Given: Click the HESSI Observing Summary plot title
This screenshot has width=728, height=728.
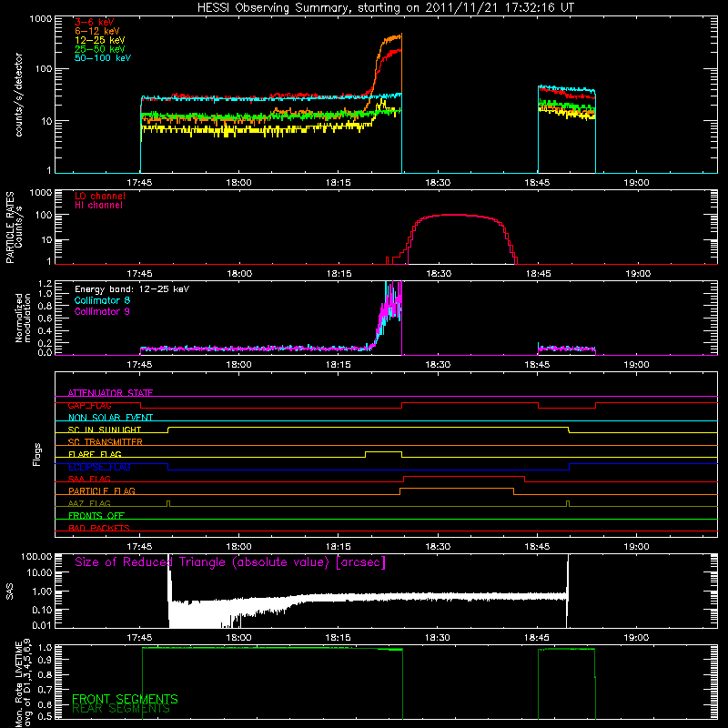Looking at the screenshot, I should [385, 8].
